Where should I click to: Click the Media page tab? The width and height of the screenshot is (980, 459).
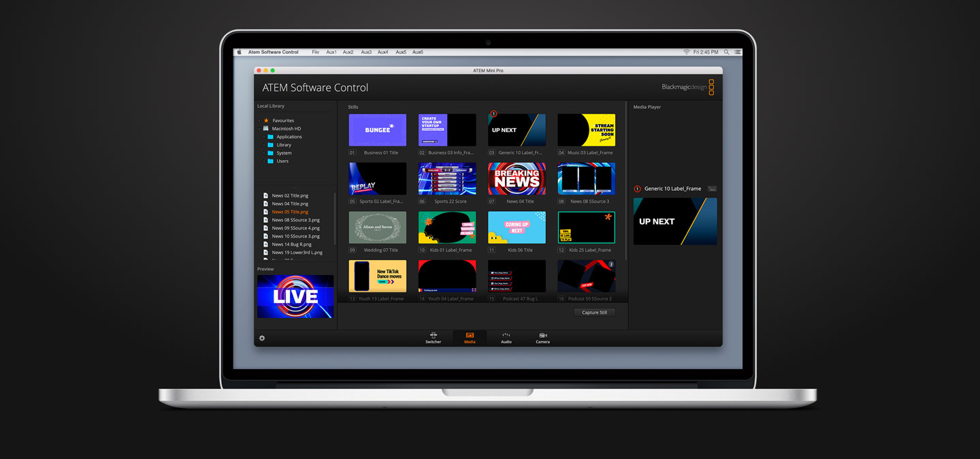pos(470,337)
